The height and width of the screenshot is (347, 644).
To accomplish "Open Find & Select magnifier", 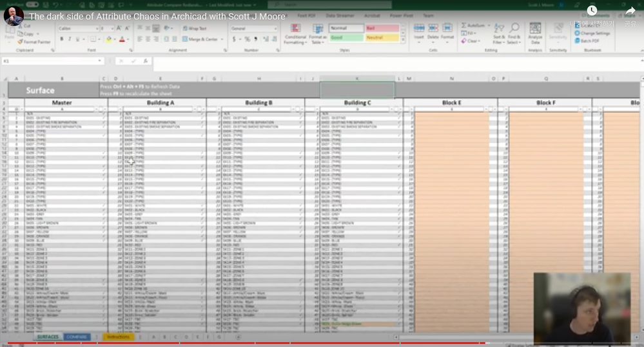I will tap(514, 33).
